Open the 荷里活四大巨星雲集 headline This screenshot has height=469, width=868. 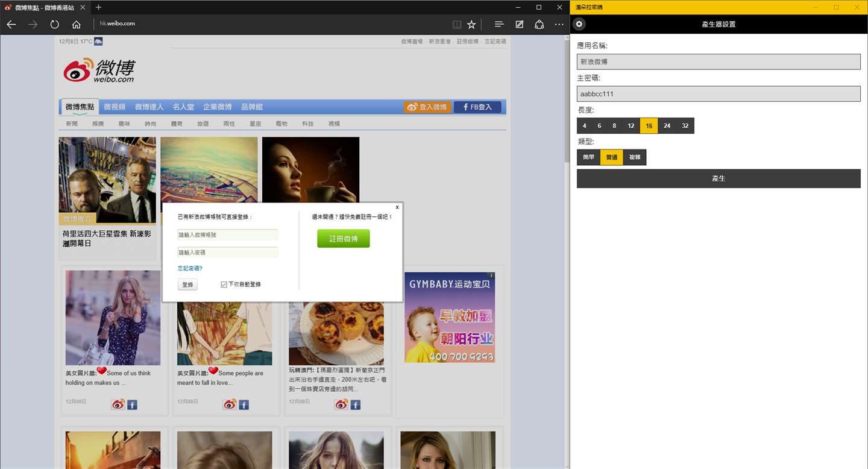click(107, 238)
